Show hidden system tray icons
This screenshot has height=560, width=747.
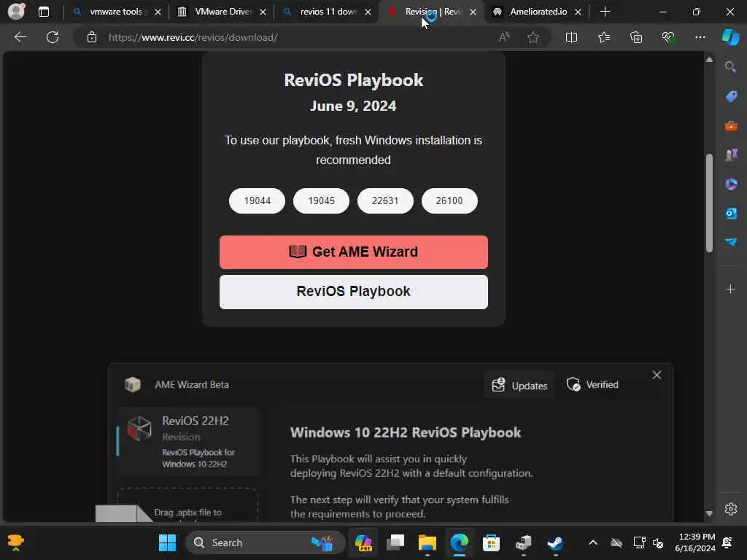tap(593, 542)
